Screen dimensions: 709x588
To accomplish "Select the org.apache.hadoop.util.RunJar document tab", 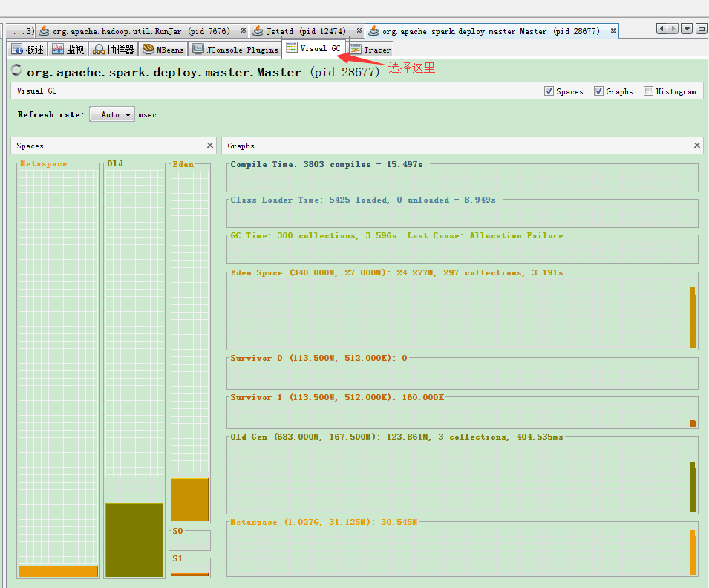I will 134,31.
